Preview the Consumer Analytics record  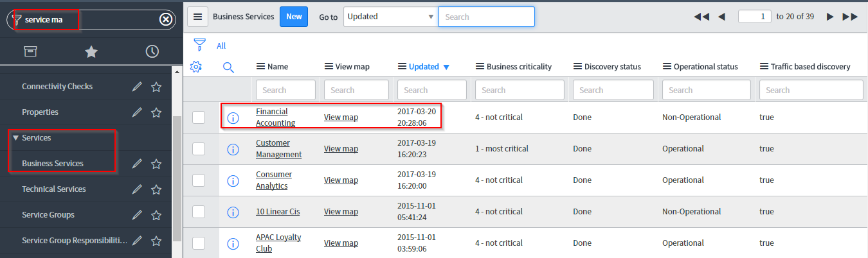pos(233,180)
